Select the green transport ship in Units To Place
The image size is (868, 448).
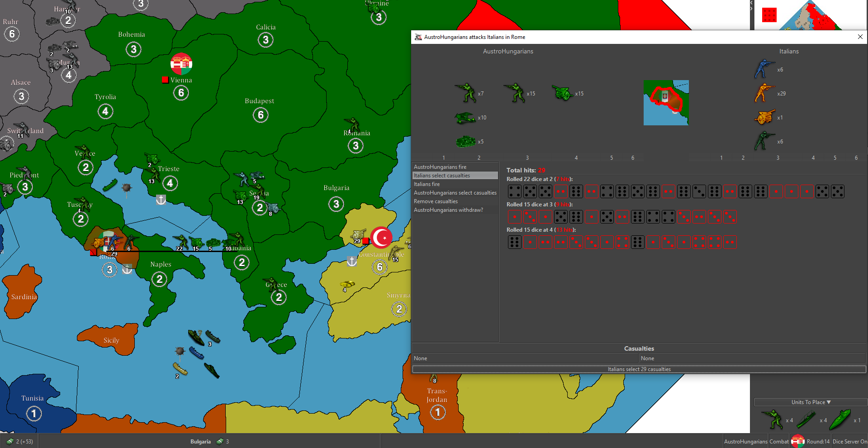tap(806, 419)
